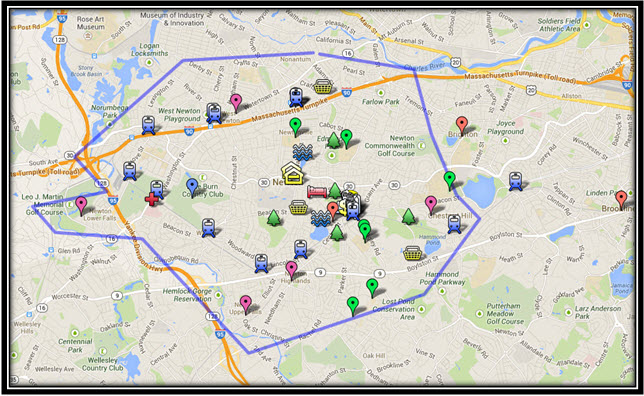Image resolution: width=644 pixels, height=396 pixels.
Task: Select the train marker above Beacon St west
Action: coord(209,228)
